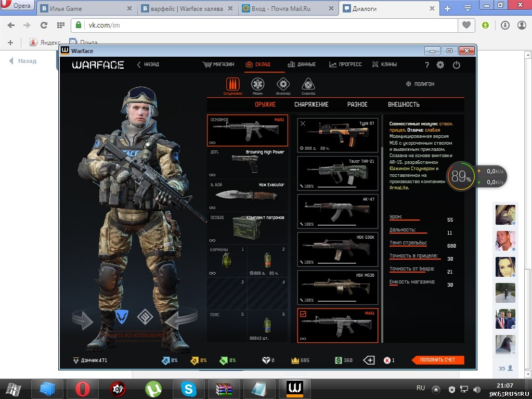Open the Склад tab
Image resolution: width=532 pixels, height=399 pixels.
tap(258, 64)
